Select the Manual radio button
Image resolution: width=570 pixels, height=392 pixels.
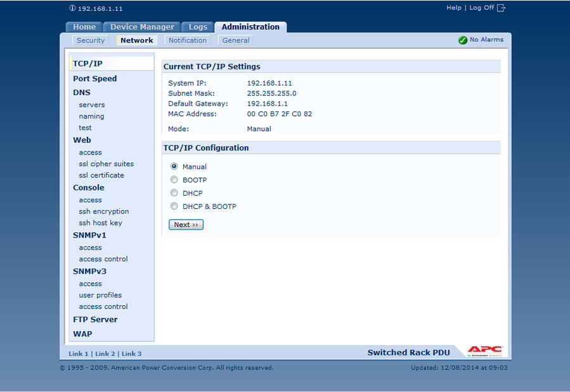pyautogui.click(x=174, y=167)
